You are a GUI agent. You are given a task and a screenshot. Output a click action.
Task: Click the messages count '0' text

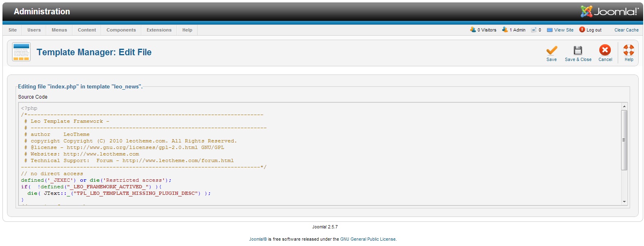[540, 30]
